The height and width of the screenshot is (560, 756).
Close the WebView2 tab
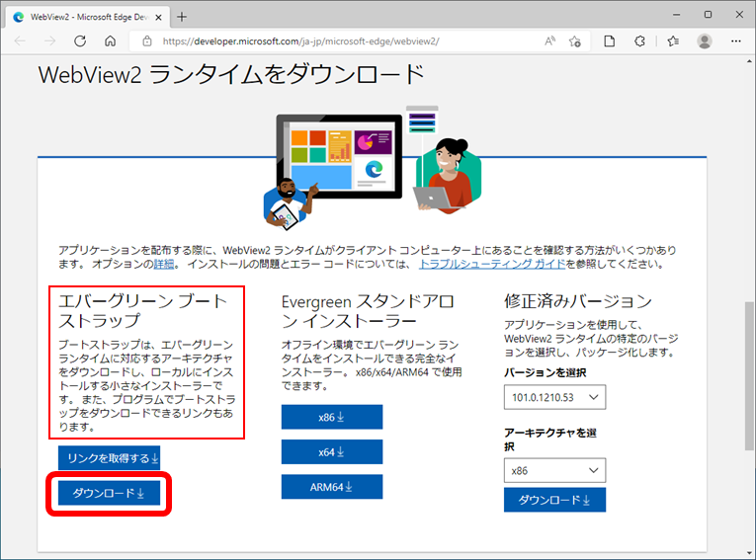[159, 18]
